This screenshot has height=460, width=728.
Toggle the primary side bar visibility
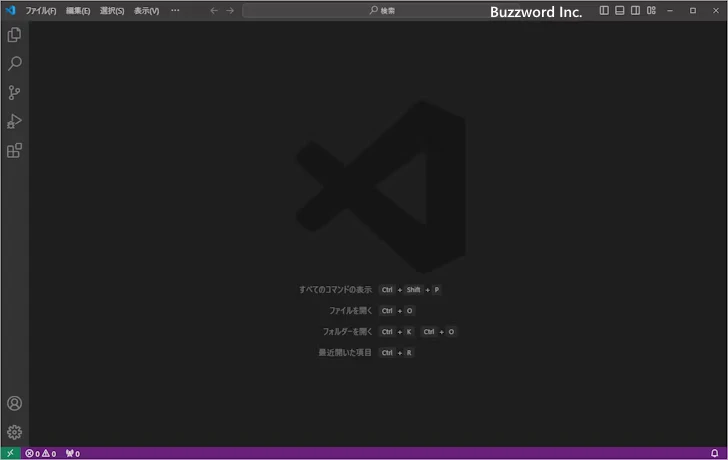pyautogui.click(x=604, y=10)
